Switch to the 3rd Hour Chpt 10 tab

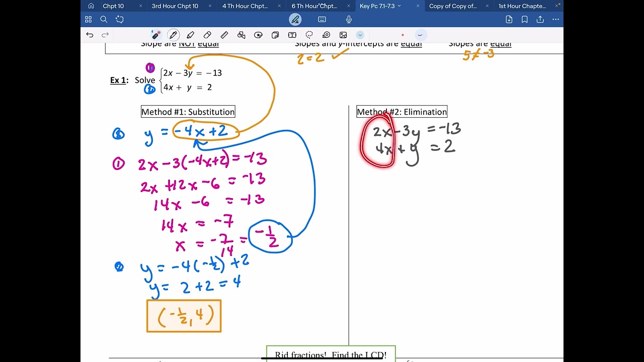[175, 6]
